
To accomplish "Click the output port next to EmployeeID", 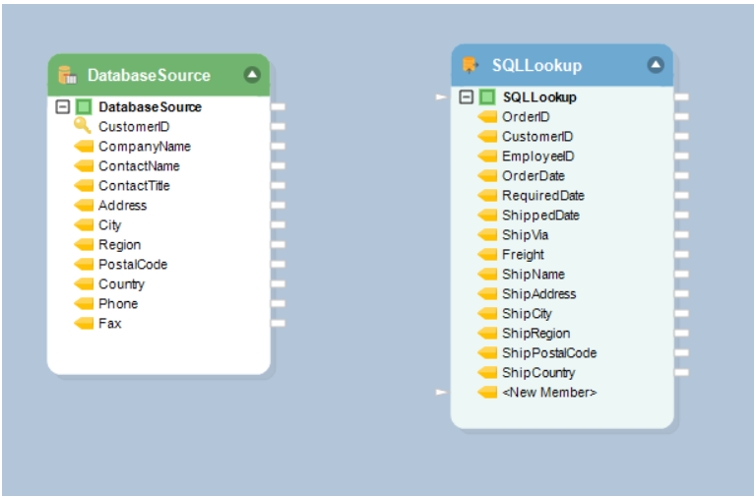I will click(682, 156).
